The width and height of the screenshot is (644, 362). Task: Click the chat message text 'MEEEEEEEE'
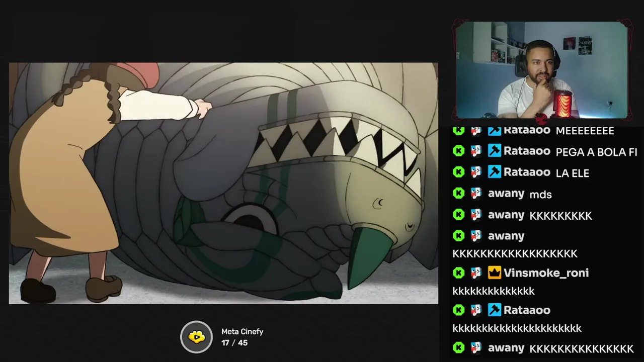point(585,131)
